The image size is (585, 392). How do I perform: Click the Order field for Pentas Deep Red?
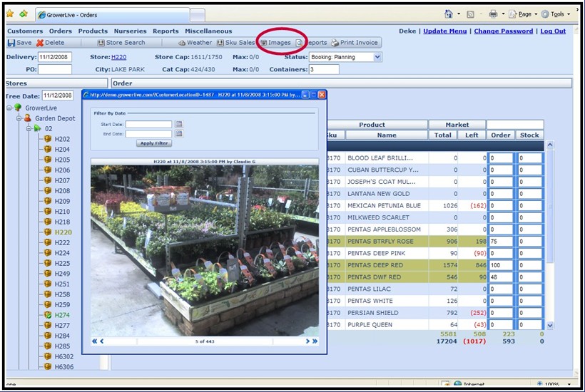point(502,265)
